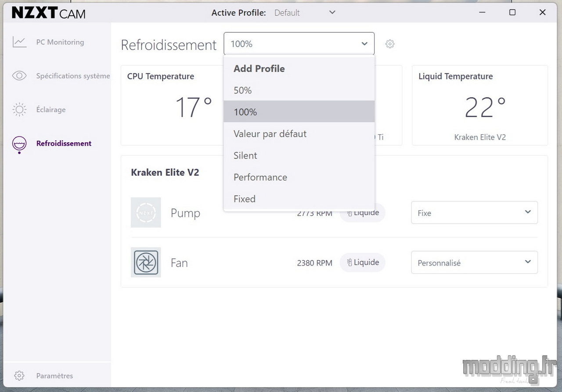Open Paramètres settings page
Viewport: 562px width, 392px height.
[x=54, y=376]
